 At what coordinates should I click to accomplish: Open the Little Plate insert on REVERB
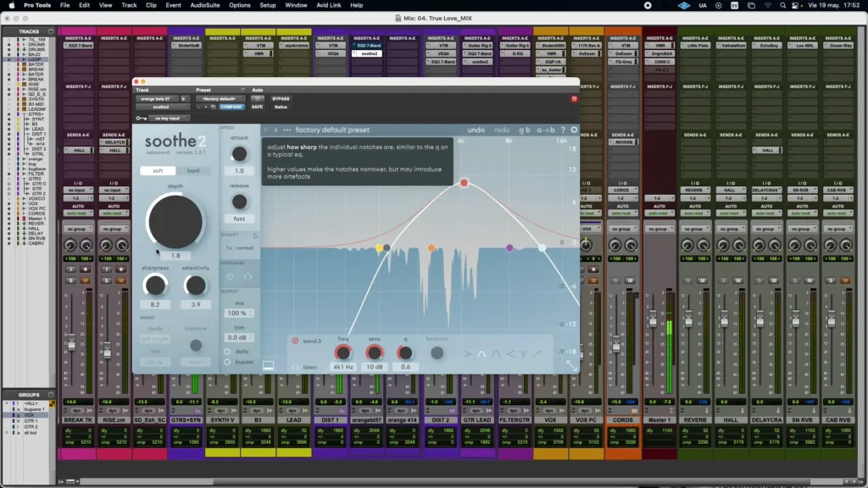tap(695, 46)
